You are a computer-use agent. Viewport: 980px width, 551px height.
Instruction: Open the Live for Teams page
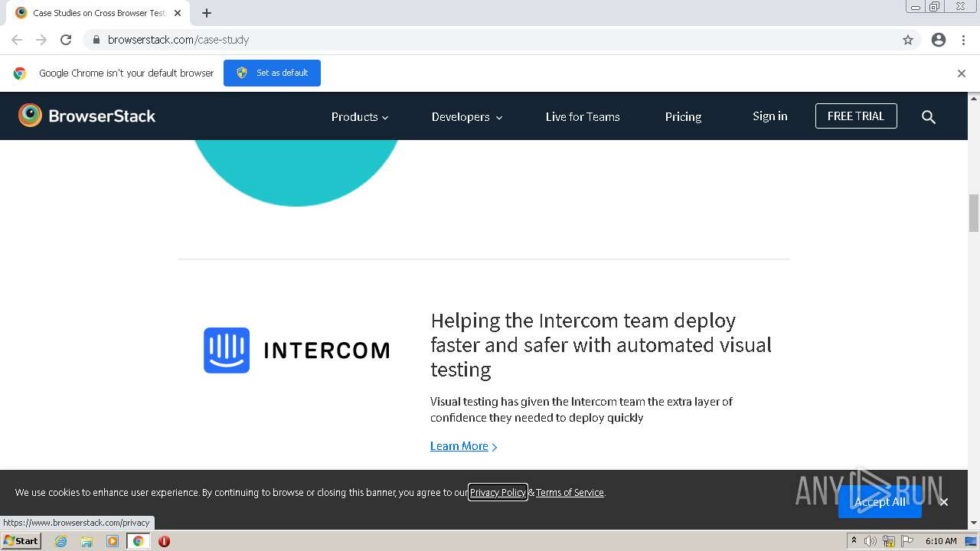tap(583, 117)
